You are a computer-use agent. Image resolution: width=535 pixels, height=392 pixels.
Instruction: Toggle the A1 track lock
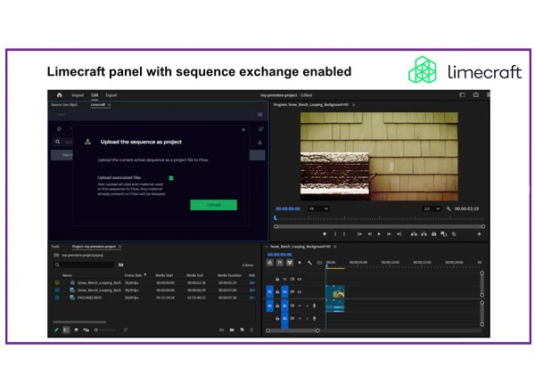click(x=277, y=306)
